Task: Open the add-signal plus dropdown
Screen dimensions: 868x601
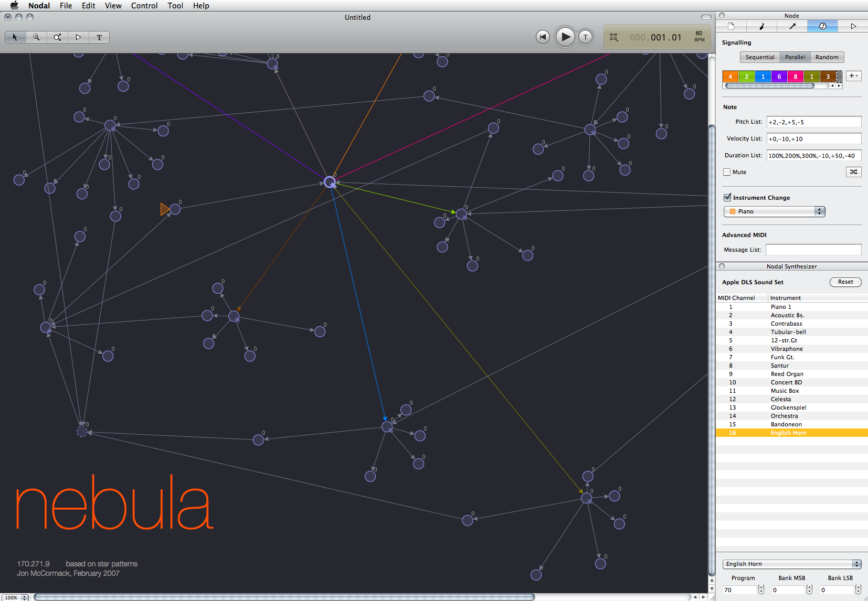Action: 853,76
